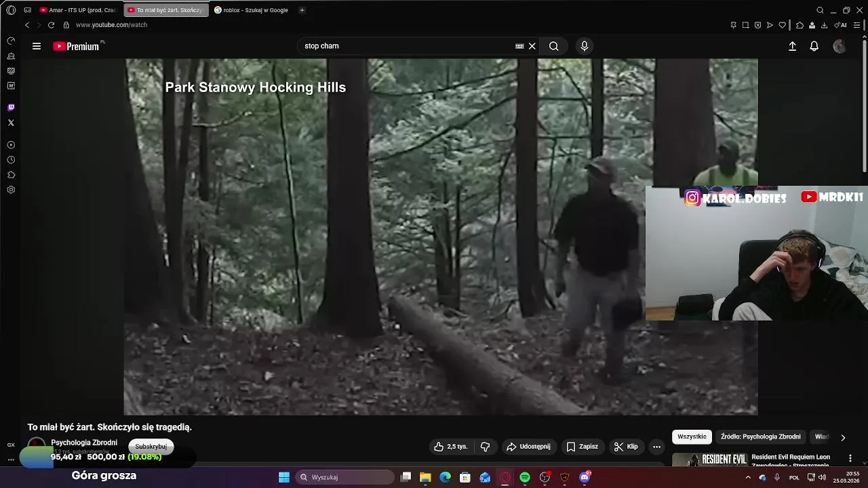Expand the YouTube hamburger guide menu
Viewport: 868px width, 488px height.
pos(37,46)
